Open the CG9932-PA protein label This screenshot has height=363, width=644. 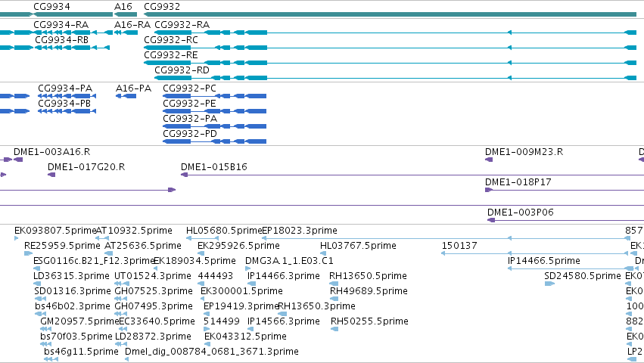(190, 119)
